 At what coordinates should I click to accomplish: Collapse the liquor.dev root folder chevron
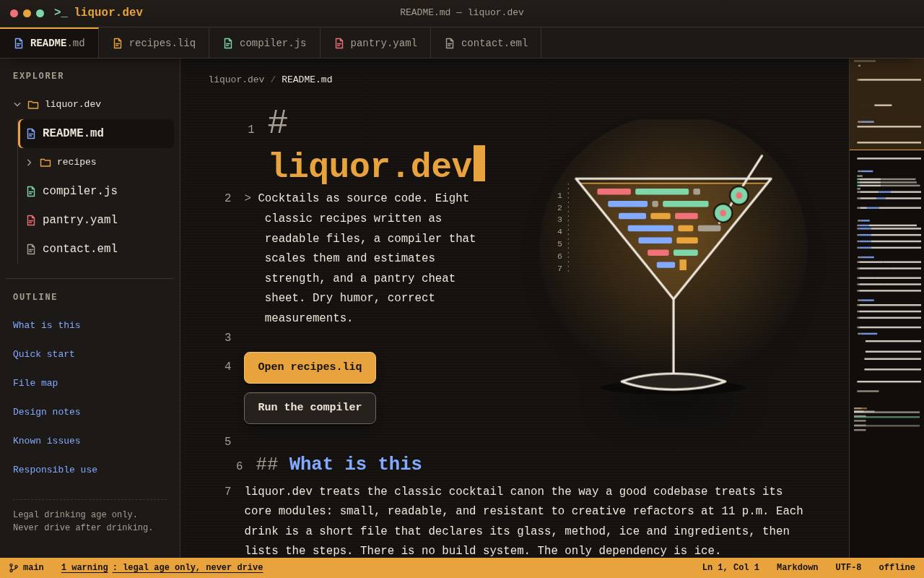point(17,105)
